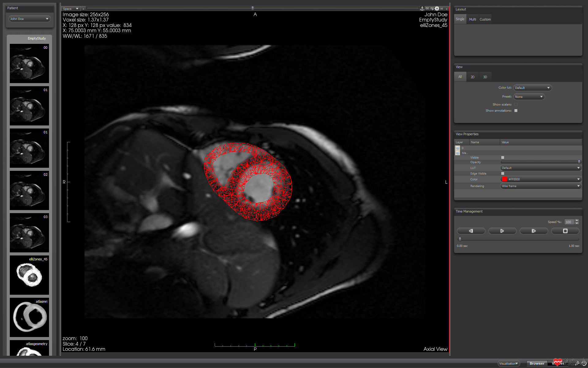Open the LUT dropdown in View Properties
Screen dimensions: 588x368
(x=541, y=168)
